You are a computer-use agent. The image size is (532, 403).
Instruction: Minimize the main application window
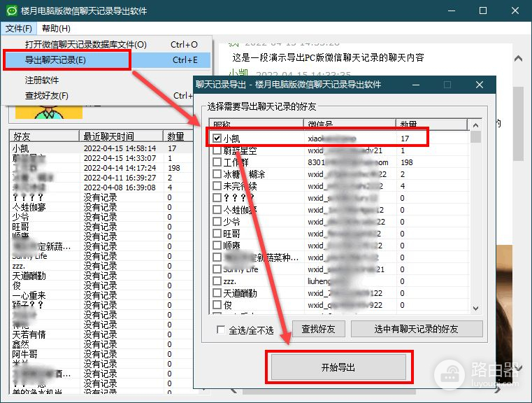pyautogui.click(x=450, y=11)
